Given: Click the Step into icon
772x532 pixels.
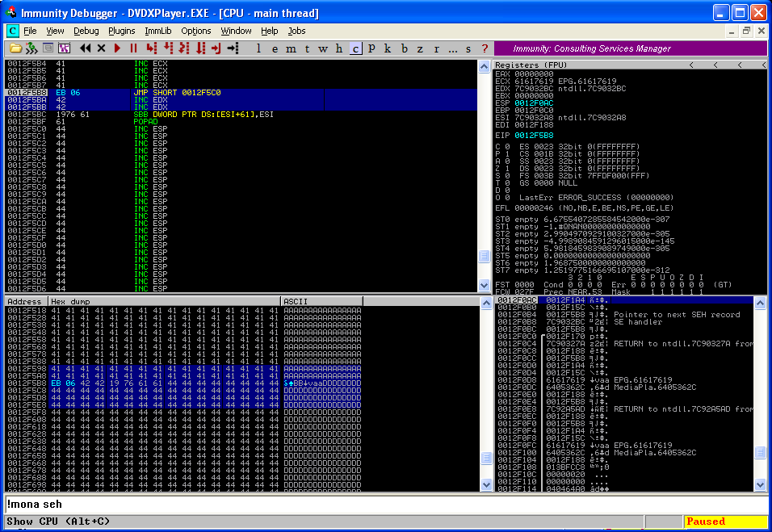Looking at the screenshot, I should pyautogui.click(x=152, y=48).
